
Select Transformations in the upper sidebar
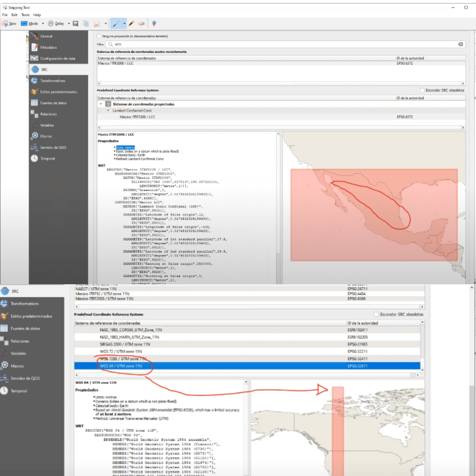click(x=52, y=81)
